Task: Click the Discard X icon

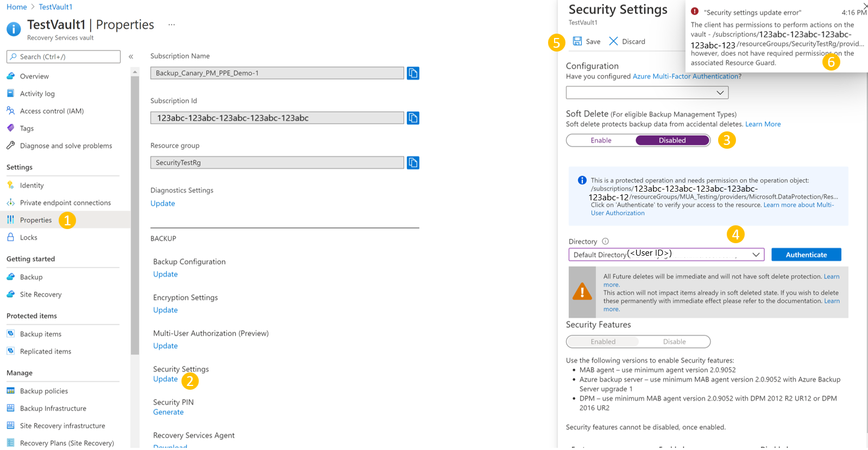Action: click(613, 41)
